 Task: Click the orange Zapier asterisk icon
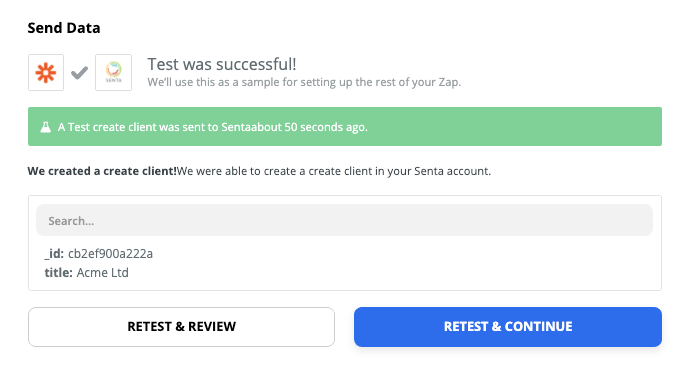(x=46, y=73)
